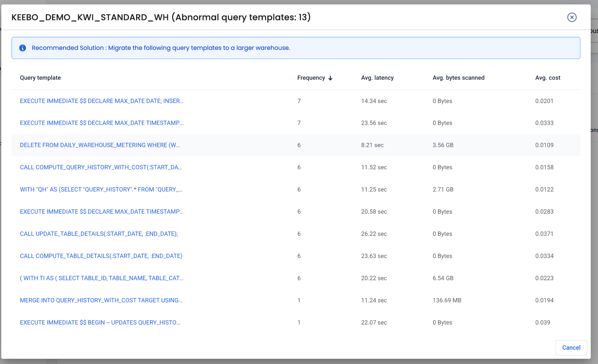Open the DELETE FROM DAILY_WAREHOUSE_METERING query
This screenshot has width=598, height=364.
click(100, 145)
